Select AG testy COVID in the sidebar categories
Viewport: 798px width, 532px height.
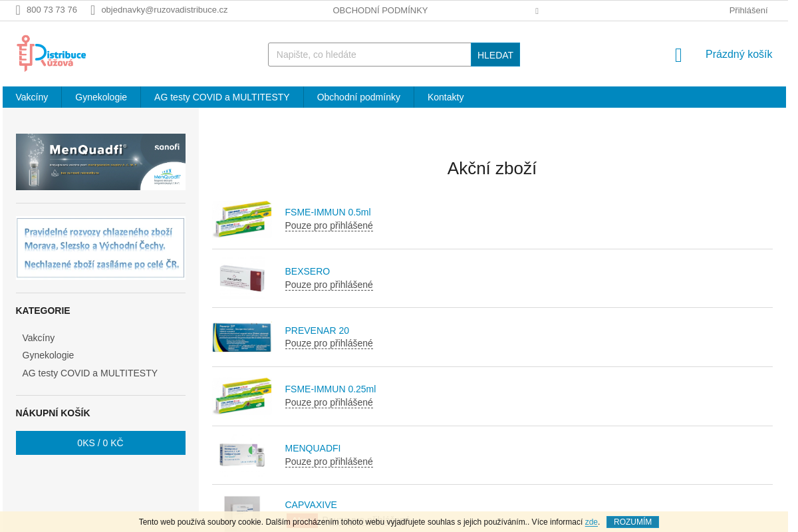(90, 373)
